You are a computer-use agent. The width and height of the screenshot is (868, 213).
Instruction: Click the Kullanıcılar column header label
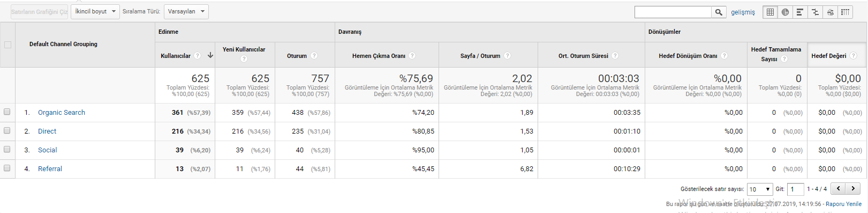(x=176, y=56)
